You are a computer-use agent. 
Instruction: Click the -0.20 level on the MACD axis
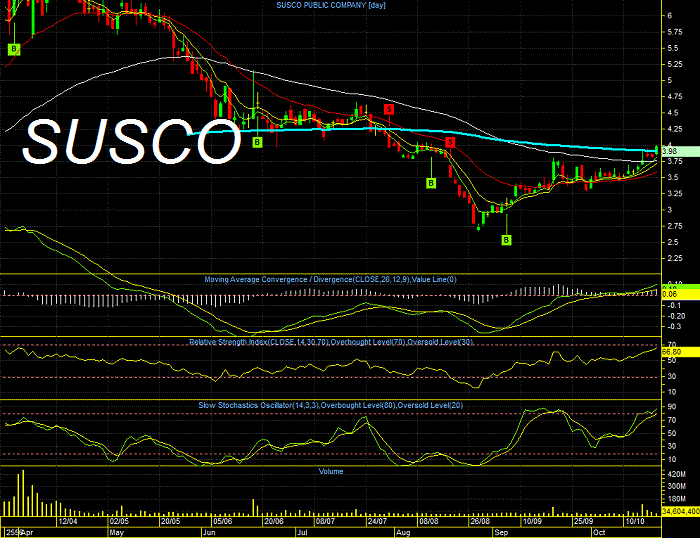[x=676, y=316]
